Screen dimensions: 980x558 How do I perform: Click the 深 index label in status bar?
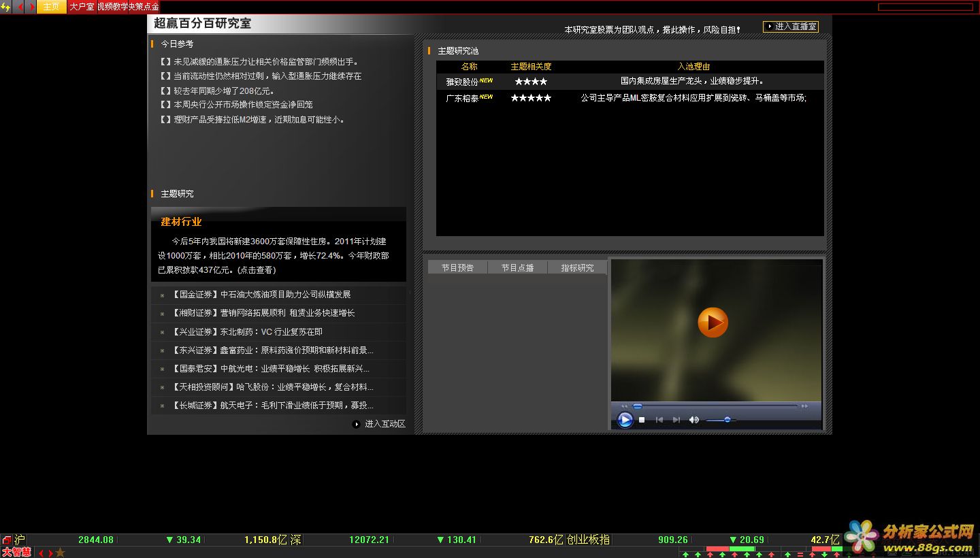click(x=295, y=540)
